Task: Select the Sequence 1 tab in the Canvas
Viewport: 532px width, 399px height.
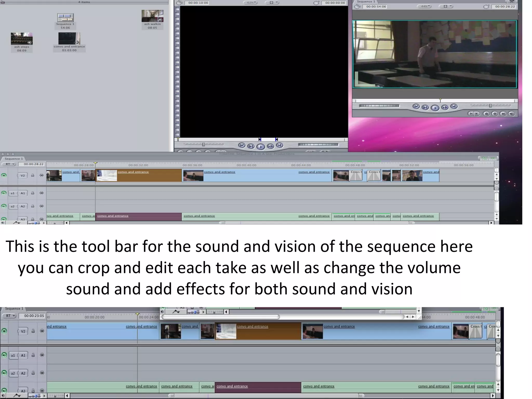Action: 366,2
